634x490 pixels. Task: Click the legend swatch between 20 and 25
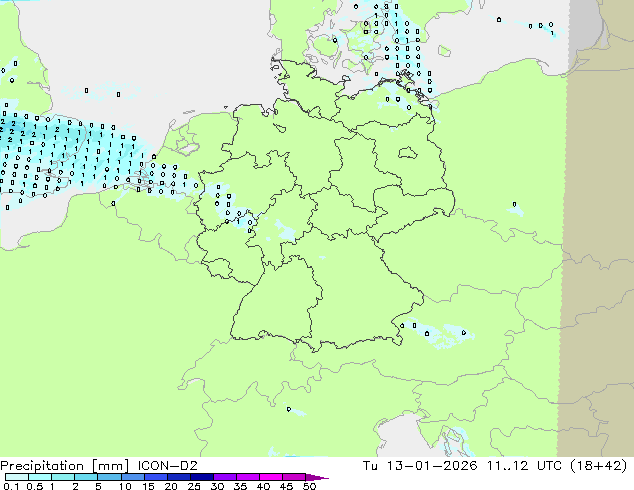tap(178, 477)
